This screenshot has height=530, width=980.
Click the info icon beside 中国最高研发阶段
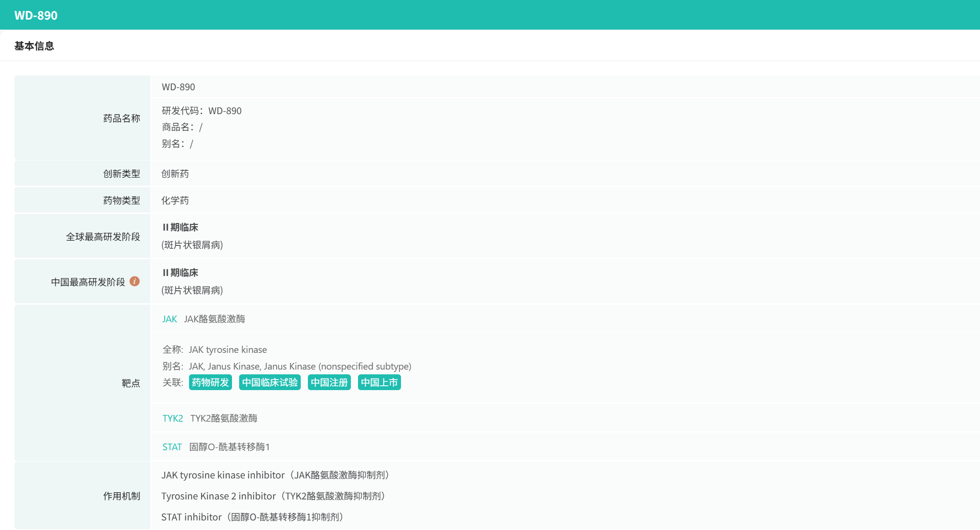135,282
